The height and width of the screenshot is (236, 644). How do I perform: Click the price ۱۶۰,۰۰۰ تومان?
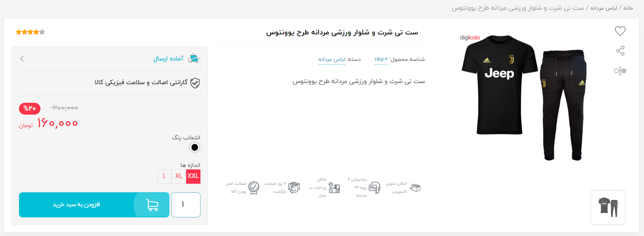click(x=48, y=124)
